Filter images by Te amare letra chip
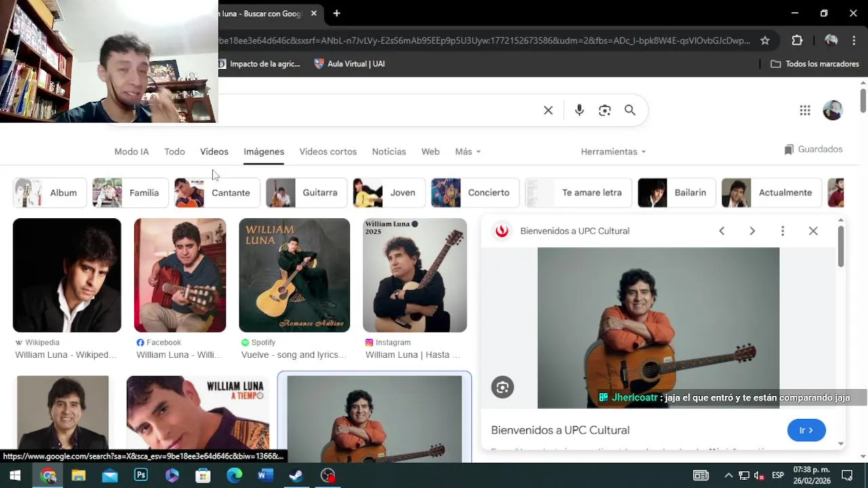Image resolution: width=868 pixels, height=488 pixels. 578,192
